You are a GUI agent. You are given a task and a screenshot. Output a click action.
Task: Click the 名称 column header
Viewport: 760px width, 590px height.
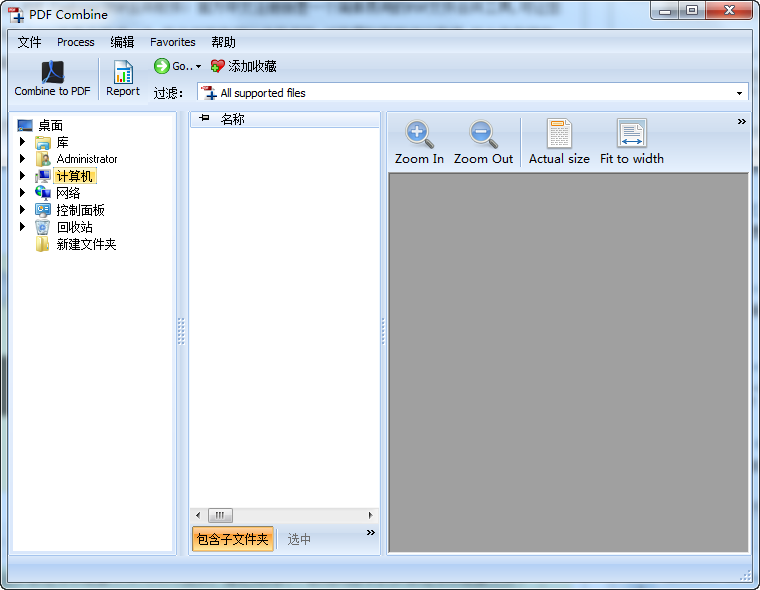pyautogui.click(x=233, y=119)
